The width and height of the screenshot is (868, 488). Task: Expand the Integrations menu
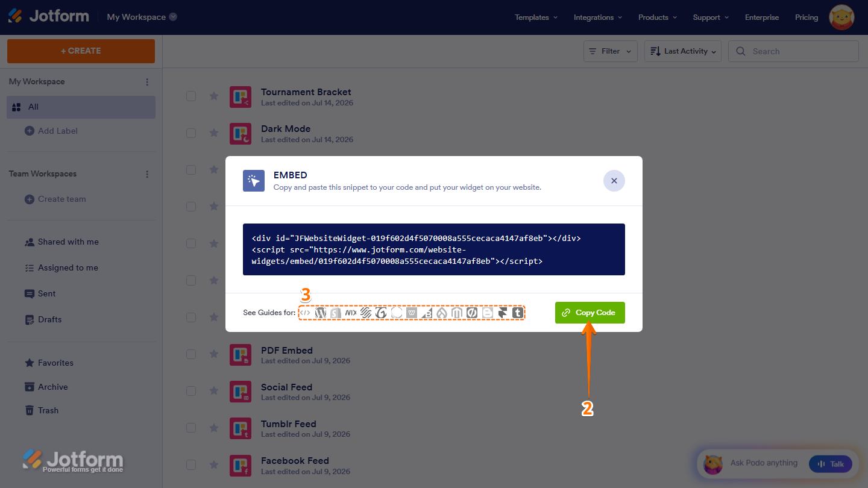pos(598,17)
